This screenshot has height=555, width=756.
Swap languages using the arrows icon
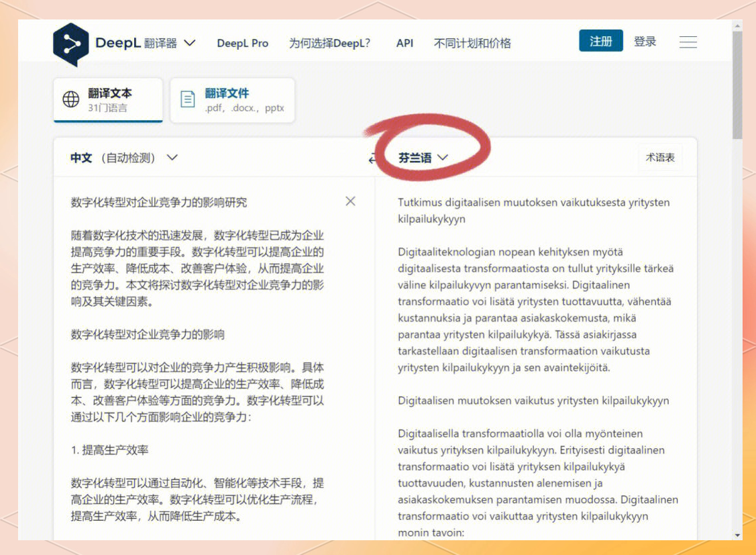pos(372,158)
